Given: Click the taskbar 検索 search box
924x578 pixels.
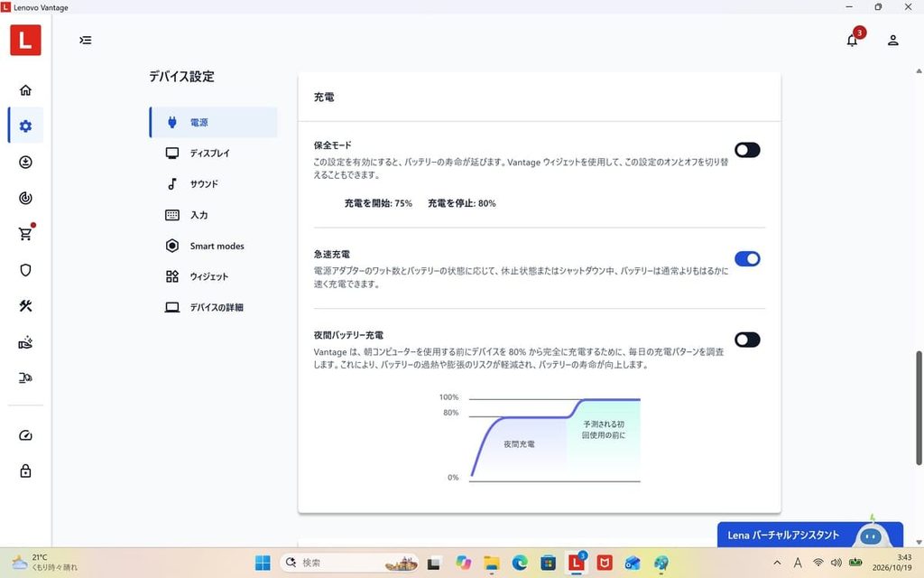Looking at the screenshot, I should click(x=349, y=564).
